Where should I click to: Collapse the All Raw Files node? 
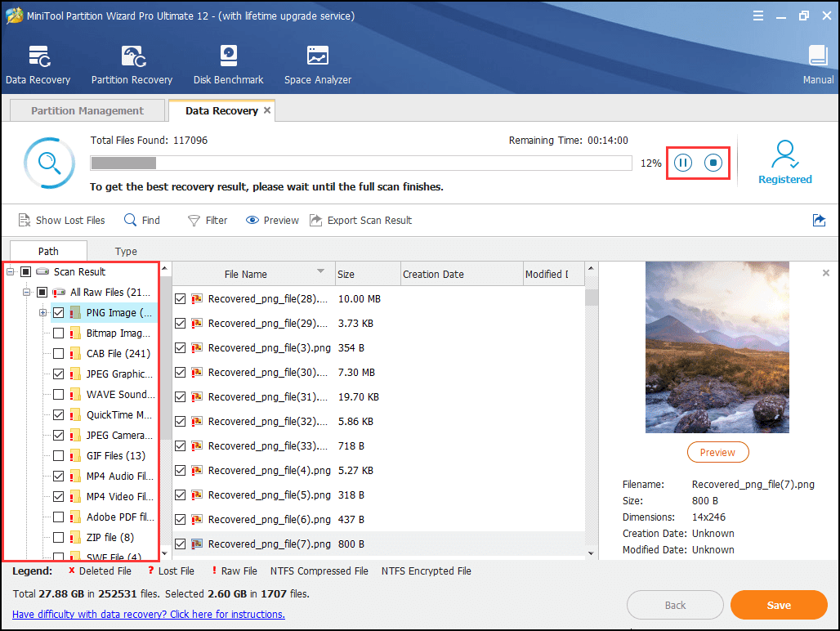(26, 293)
